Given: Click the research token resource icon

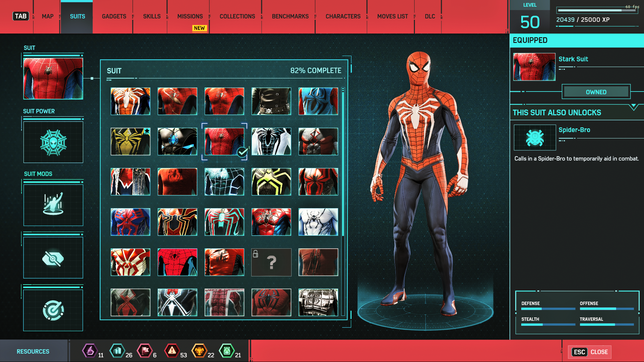Looking at the screenshot, I should tap(90, 351).
